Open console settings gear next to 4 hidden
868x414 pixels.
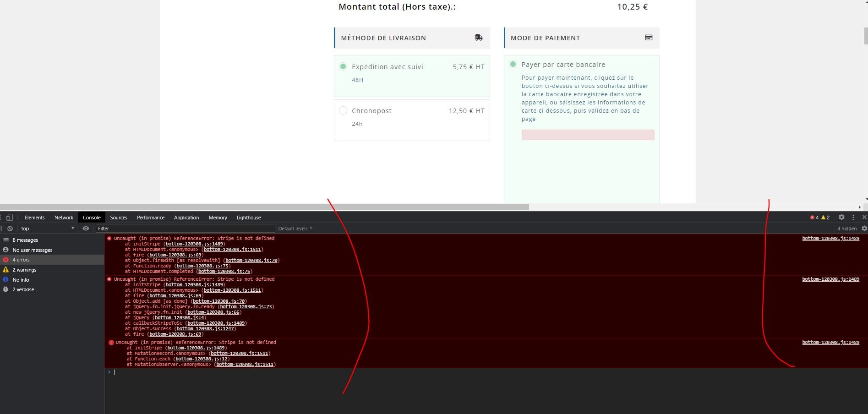coord(864,229)
